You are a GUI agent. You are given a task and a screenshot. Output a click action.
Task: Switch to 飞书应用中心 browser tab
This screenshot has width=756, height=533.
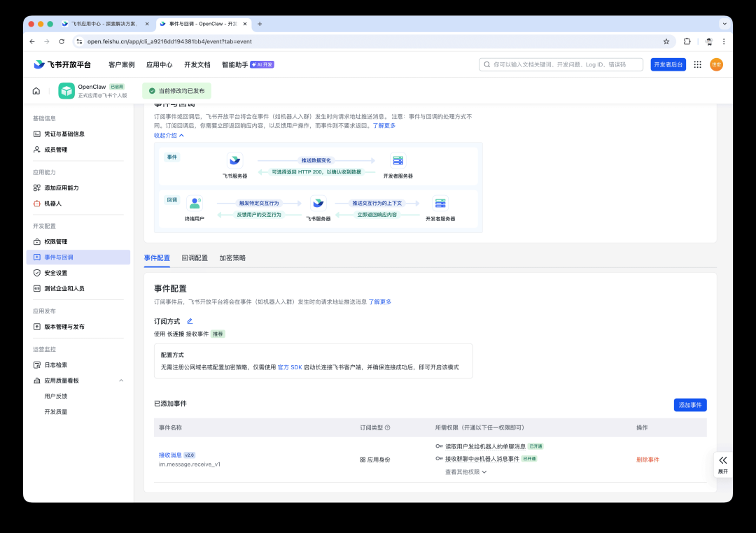click(105, 24)
